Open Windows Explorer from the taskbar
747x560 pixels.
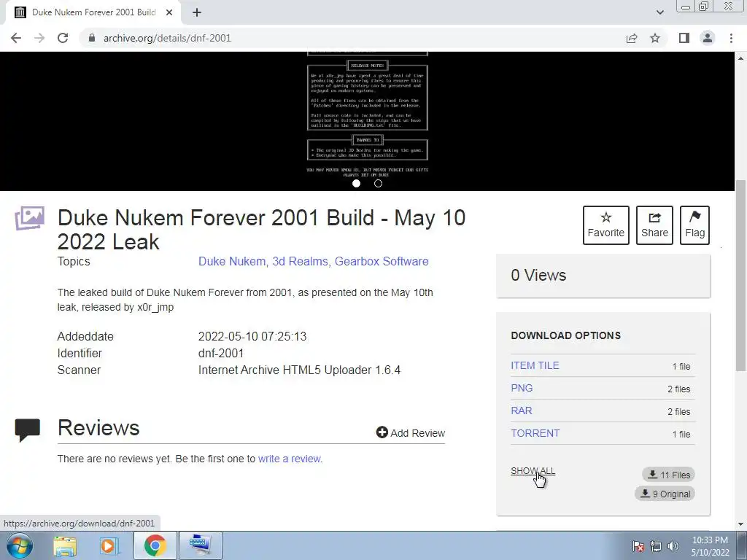coord(65,545)
